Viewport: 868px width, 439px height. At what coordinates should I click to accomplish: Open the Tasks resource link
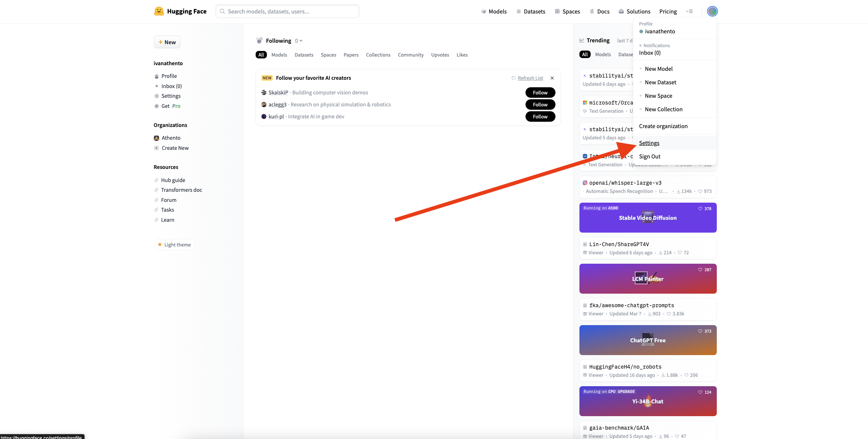tap(164, 210)
